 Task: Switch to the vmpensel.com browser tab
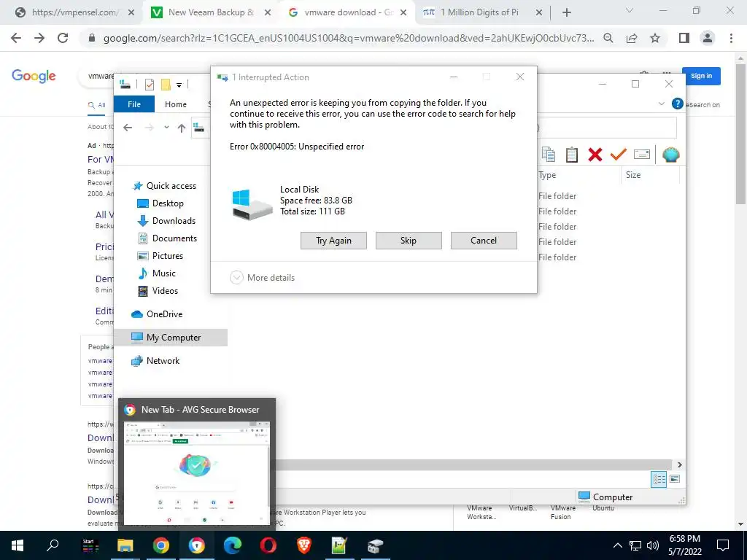point(75,12)
